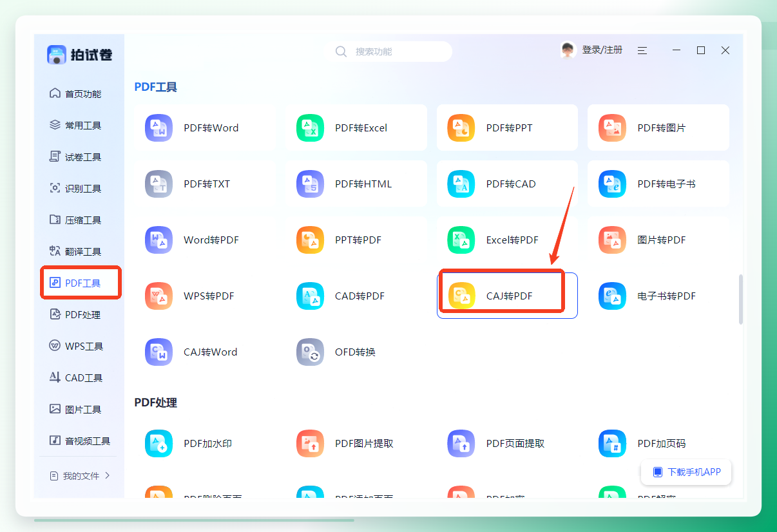Click the vertical scrollbar thumb
The image size is (777, 532).
click(741, 299)
